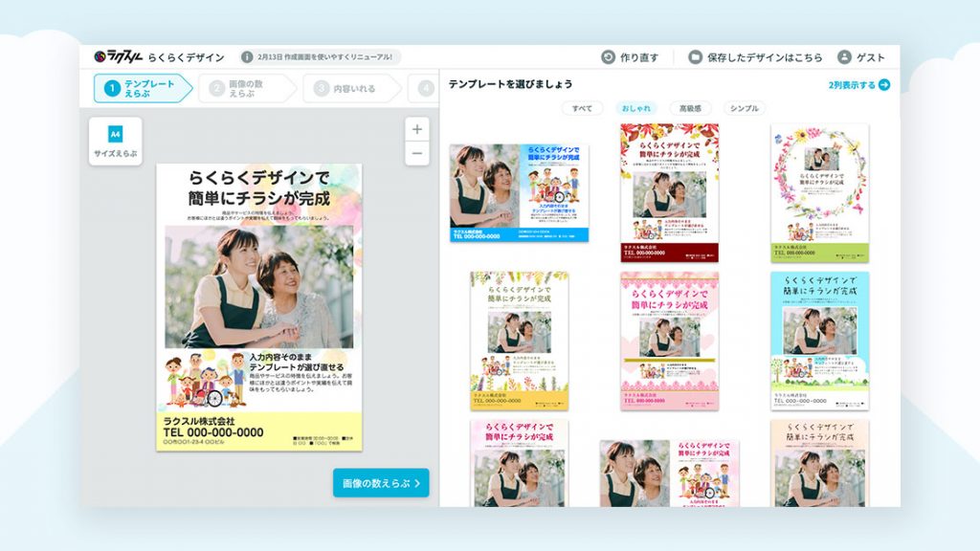This screenshot has width=980, height=551.
Task: Click the 保存したデザインはこちら link
Action: (x=765, y=57)
